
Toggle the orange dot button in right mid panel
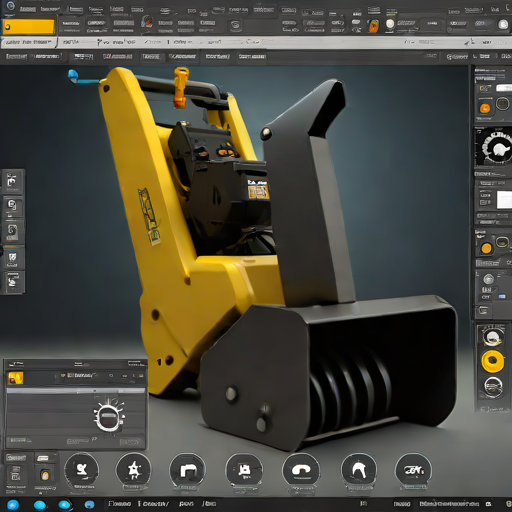pyautogui.click(x=486, y=248)
